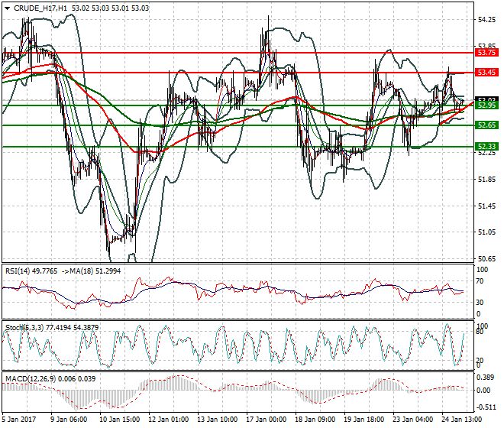The height and width of the screenshot is (428, 504).
Task: Select the 53.75 red price level label
Action: click(486, 53)
